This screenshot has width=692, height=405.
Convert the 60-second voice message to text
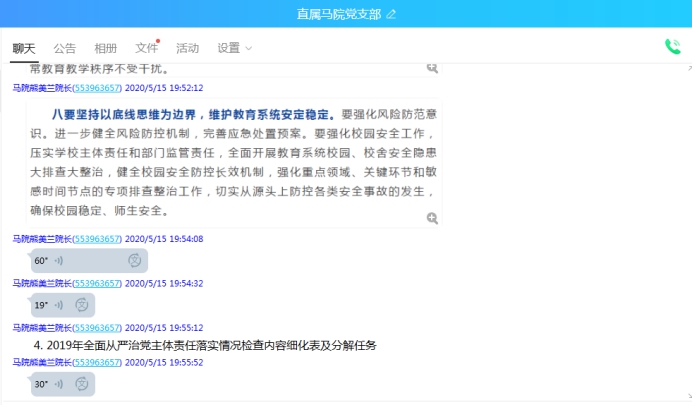[134, 261]
